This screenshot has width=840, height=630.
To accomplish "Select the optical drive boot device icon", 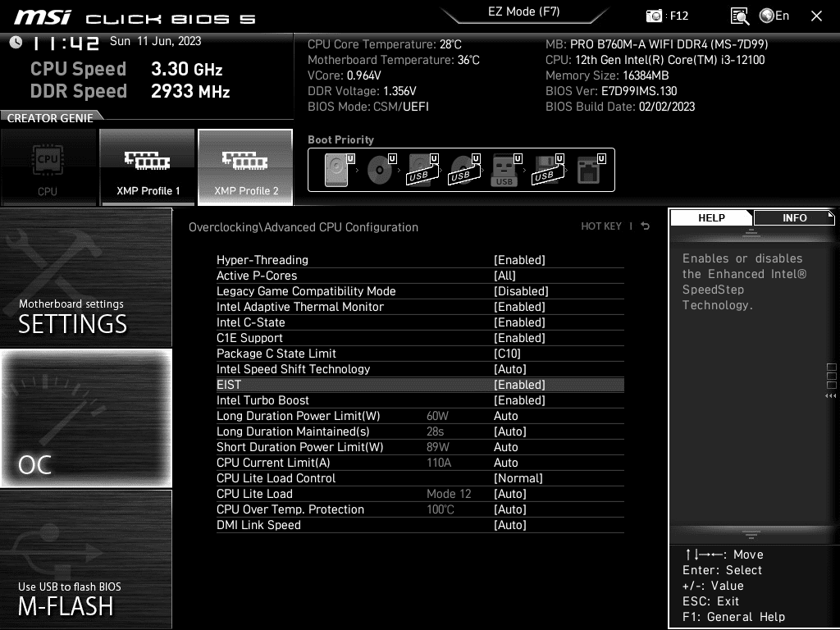I will [381, 170].
